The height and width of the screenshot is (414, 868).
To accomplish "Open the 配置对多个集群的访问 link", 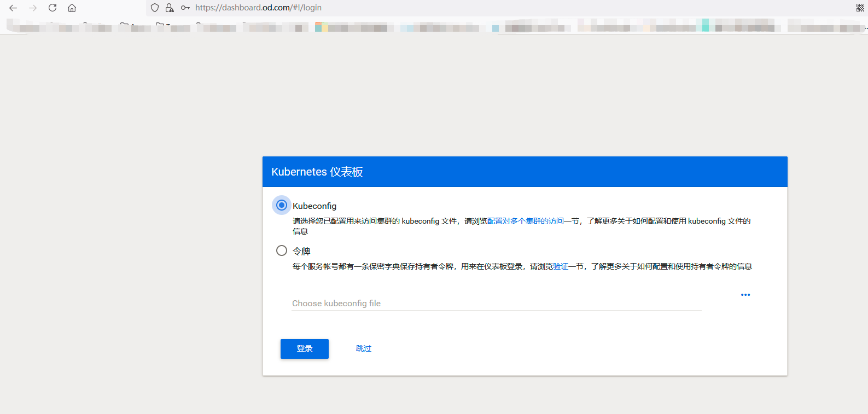I will [x=525, y=221].
